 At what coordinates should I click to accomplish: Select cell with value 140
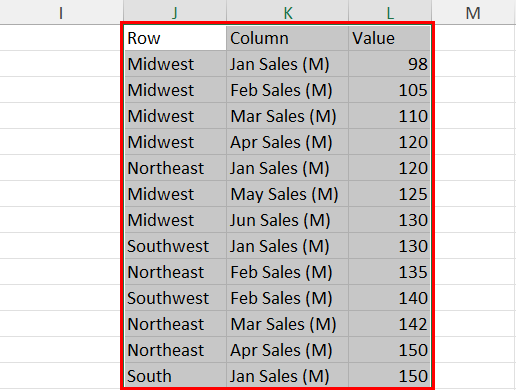(389, 298)
